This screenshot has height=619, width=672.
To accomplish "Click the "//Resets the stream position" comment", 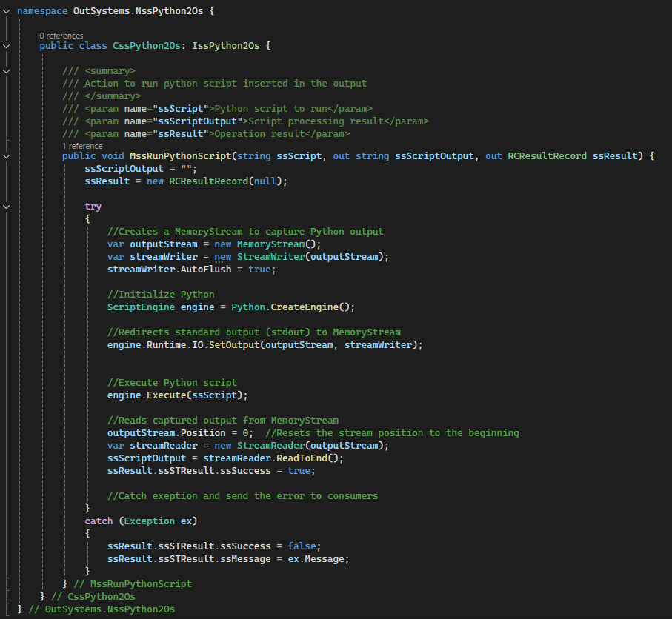I will (x=392, y=433).
